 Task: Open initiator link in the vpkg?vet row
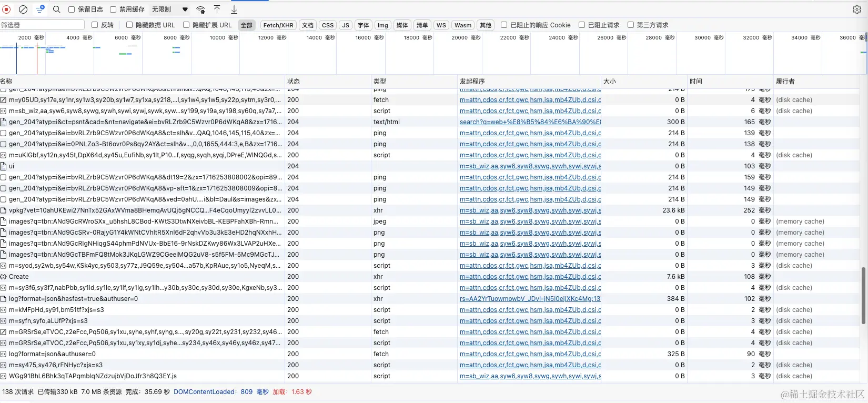530,210
